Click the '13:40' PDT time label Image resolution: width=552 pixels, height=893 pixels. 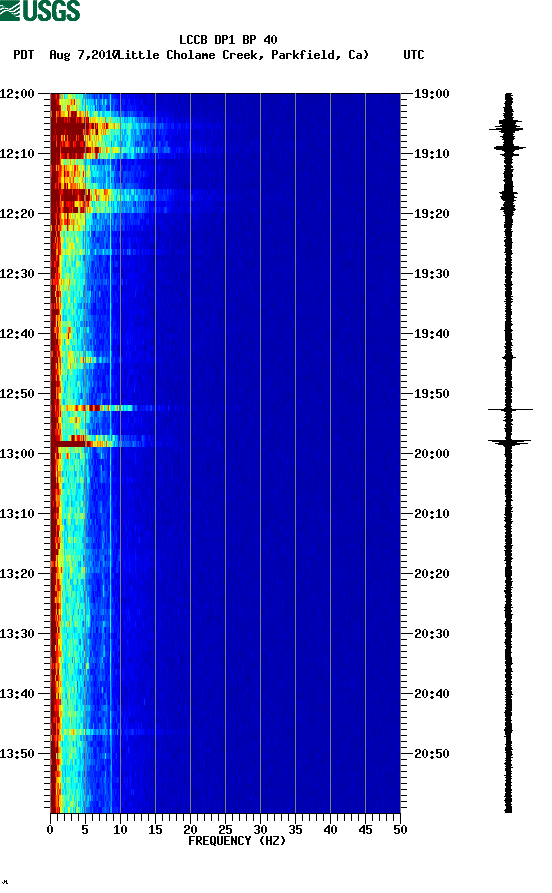tap(17, 694)
